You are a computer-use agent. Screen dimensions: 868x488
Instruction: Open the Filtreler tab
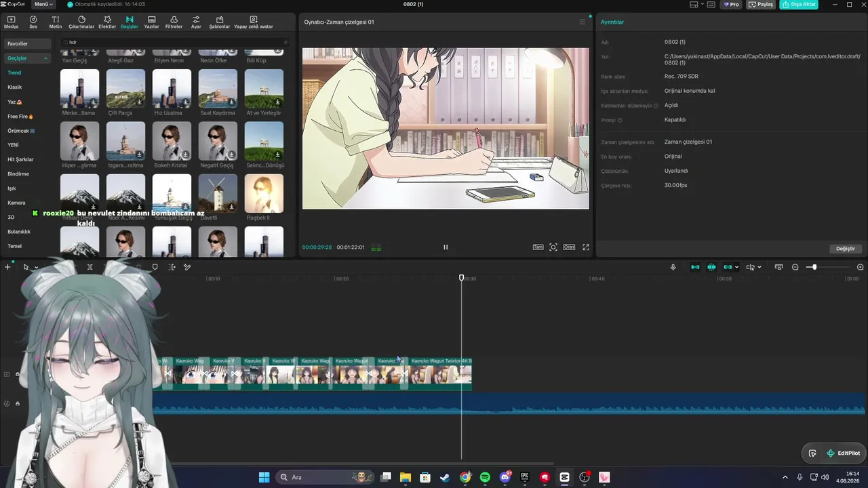pos(174,22)
